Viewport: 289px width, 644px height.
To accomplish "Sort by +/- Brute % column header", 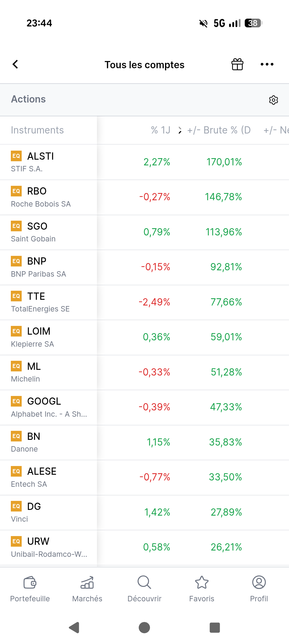I will pyautogui.click(x=219, y=130).
